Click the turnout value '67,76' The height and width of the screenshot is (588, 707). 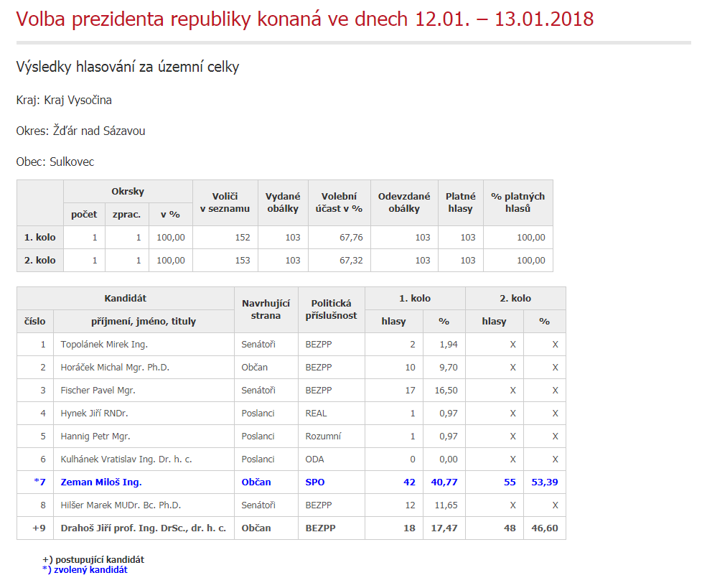coord(351,237)
